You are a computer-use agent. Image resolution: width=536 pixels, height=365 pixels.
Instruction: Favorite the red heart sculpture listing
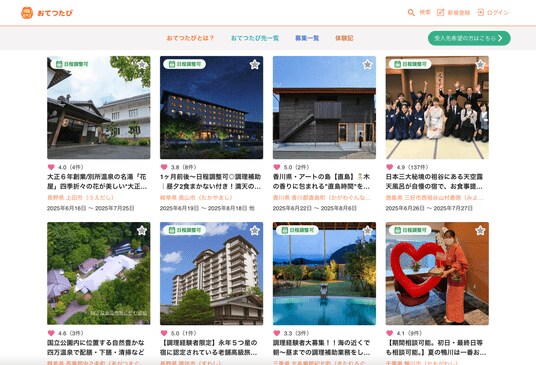click(x=480, y=230)
